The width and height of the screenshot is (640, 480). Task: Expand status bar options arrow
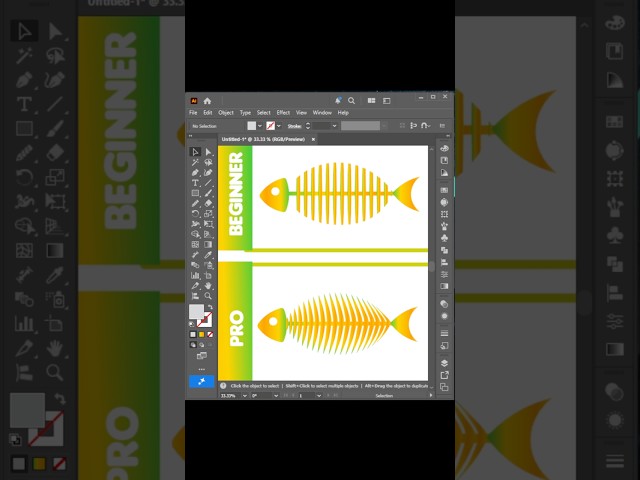[431, 395]
